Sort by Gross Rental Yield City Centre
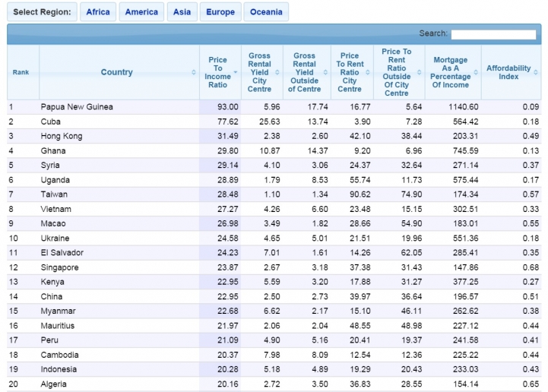This screenshot has width=548, height=392. pos(277,72)
